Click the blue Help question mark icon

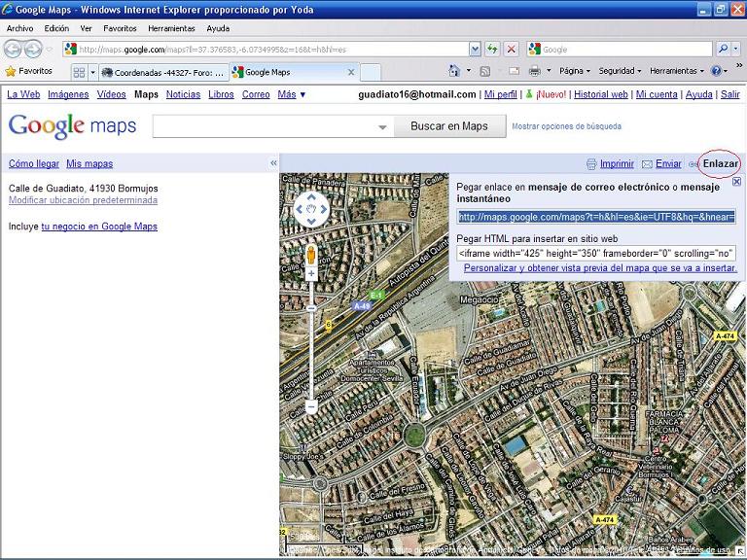pyautogui.click(x=716, y=71)
